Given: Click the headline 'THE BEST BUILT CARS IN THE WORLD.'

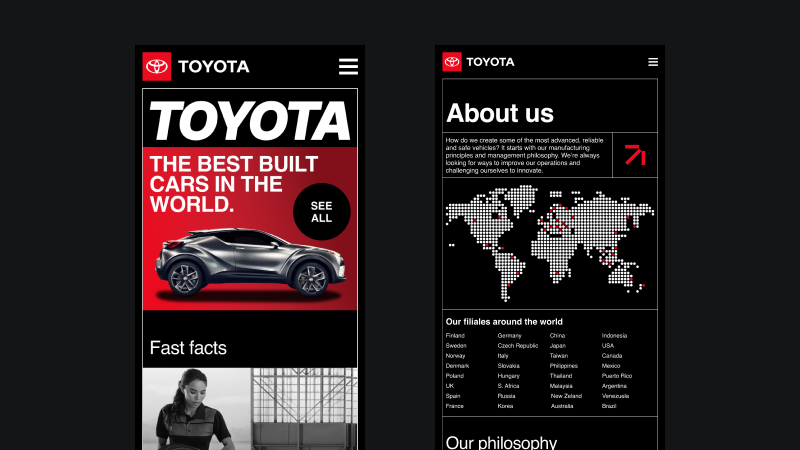Looking at the screenshot, I should (234, 184).
